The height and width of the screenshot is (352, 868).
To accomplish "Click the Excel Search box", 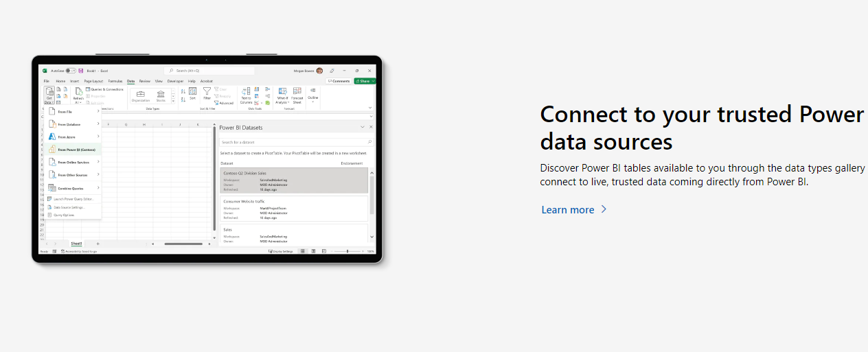I will click(209, 71).
